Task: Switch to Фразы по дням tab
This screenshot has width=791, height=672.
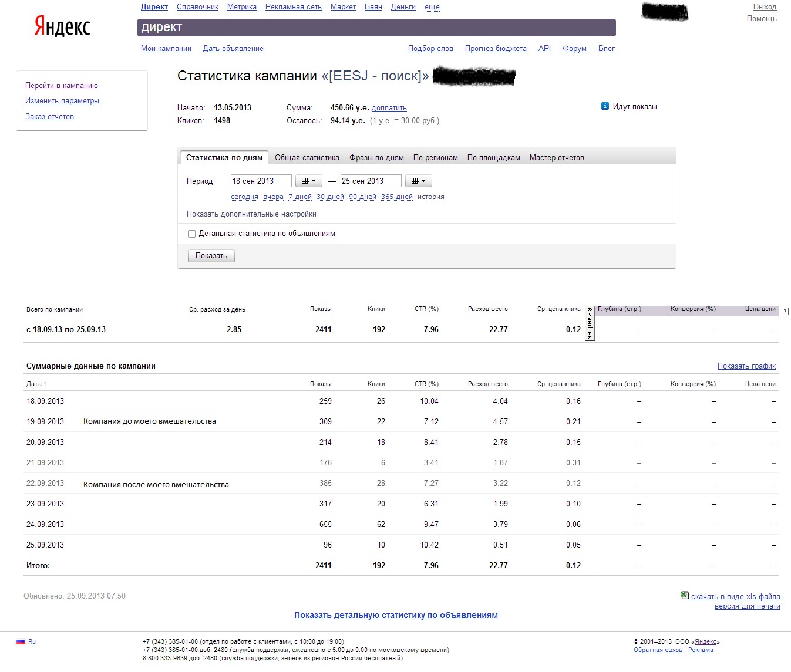Action: point(376,157)
